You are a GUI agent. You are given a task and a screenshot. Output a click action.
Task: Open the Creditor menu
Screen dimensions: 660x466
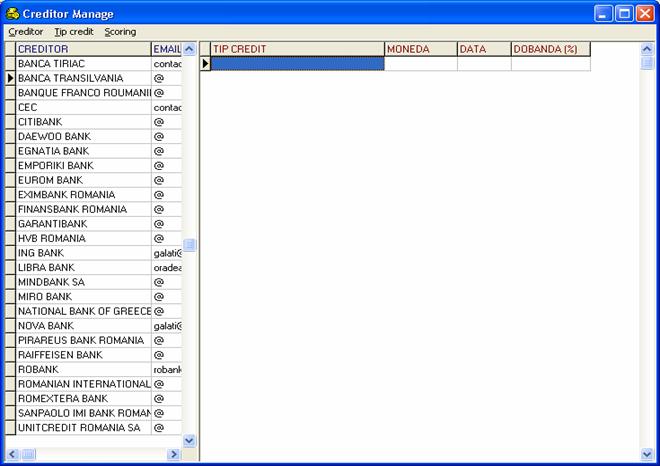click(26, 32)
